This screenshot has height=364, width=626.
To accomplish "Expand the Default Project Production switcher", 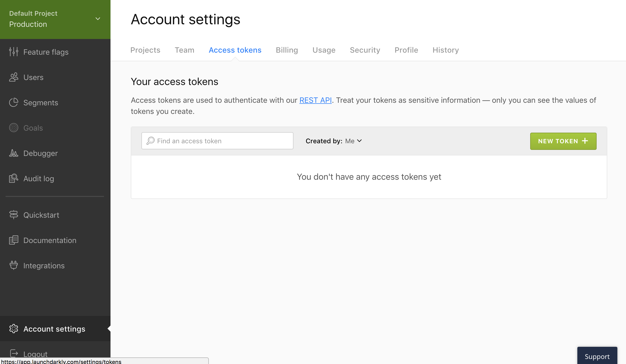I will point(98,19).
